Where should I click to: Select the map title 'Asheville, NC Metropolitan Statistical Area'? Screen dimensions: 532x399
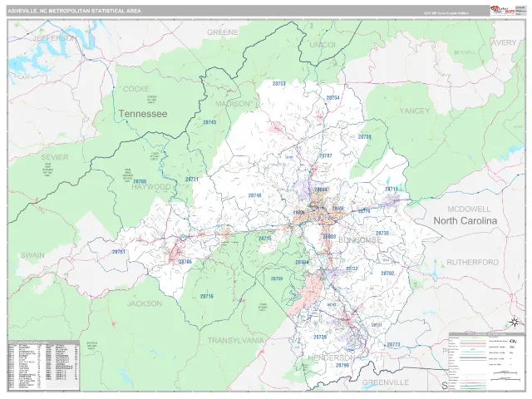pos(74,11)
